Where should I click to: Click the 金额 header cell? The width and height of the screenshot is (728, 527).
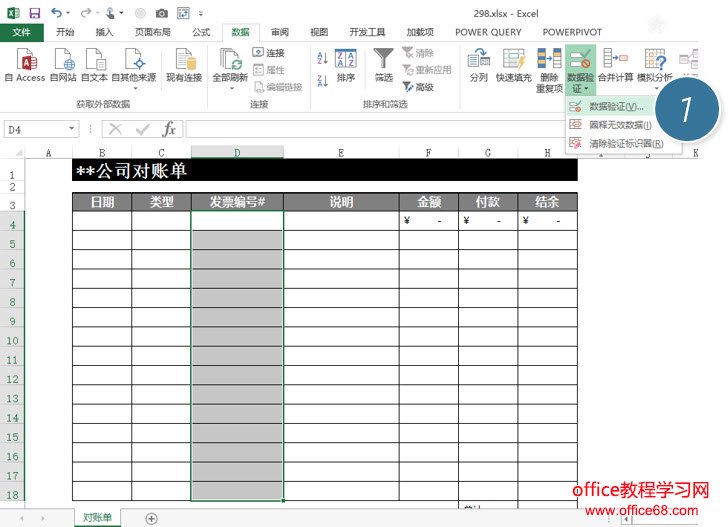coord(429,202)
